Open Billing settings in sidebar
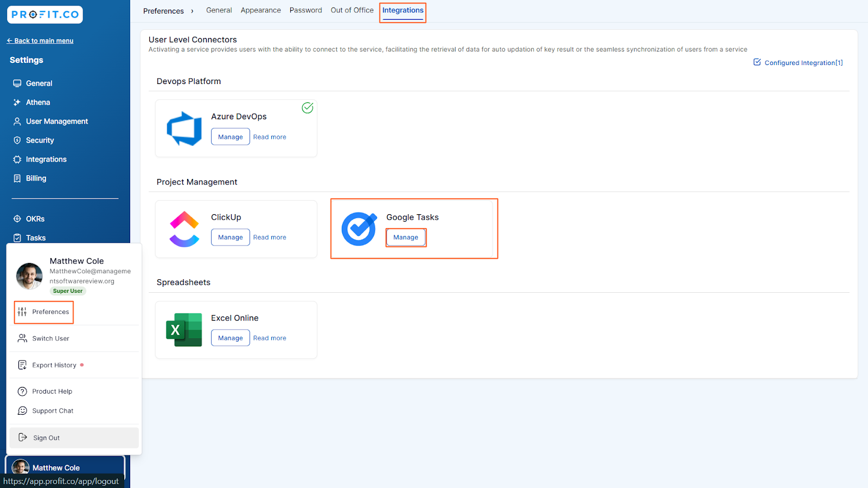The width and height of the screenshot is (868, 488). (x=29, y=178)
